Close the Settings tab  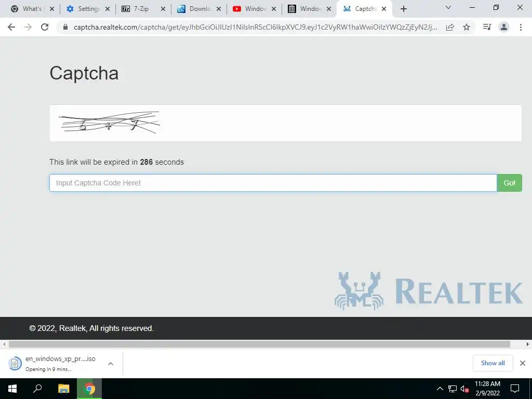108,9
